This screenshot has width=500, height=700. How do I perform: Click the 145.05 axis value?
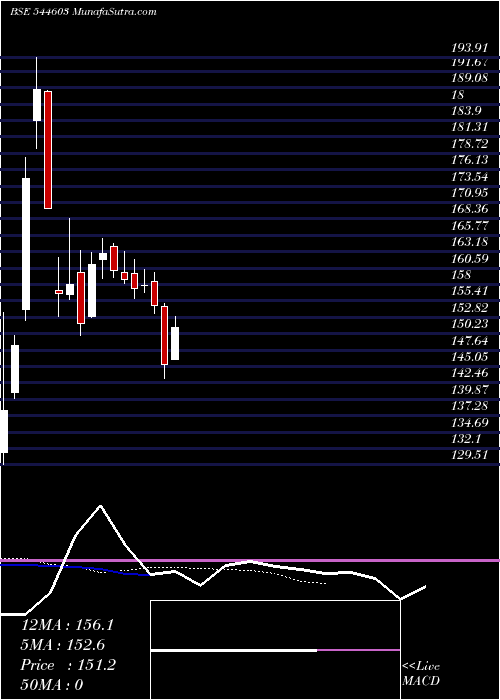tap(470, 358)
